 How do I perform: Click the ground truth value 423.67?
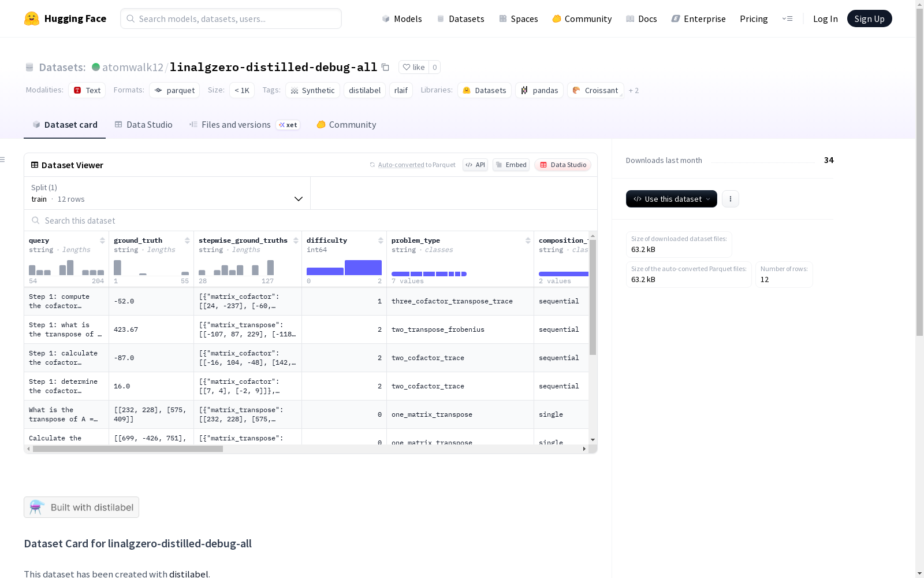[x=126, y=329]
